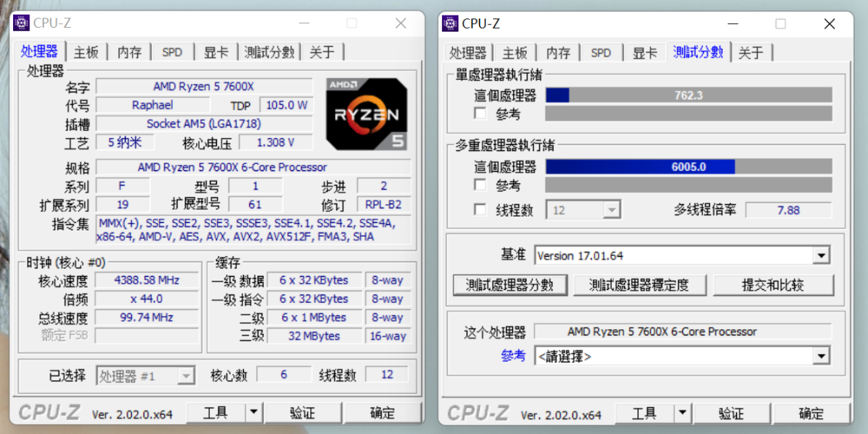
Task: Click the 測試處理器分數 button
Action: pos(510,284)
